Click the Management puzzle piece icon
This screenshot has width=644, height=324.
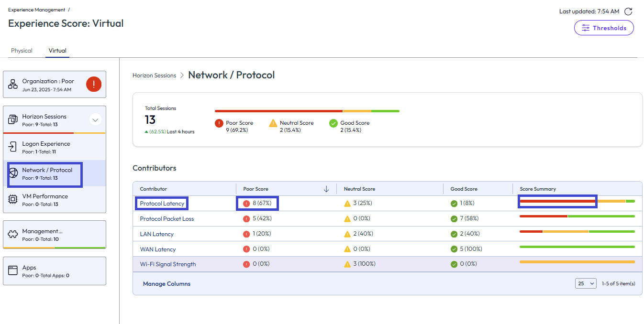[x=13, y=234]
